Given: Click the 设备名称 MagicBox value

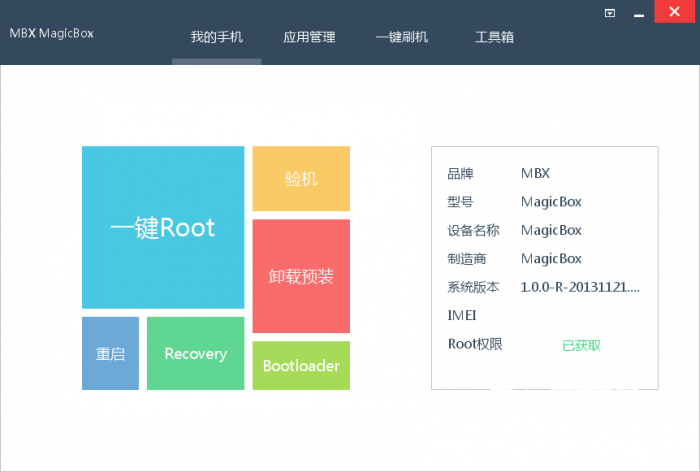Looking at the screenshot, I should pos(551,230).
